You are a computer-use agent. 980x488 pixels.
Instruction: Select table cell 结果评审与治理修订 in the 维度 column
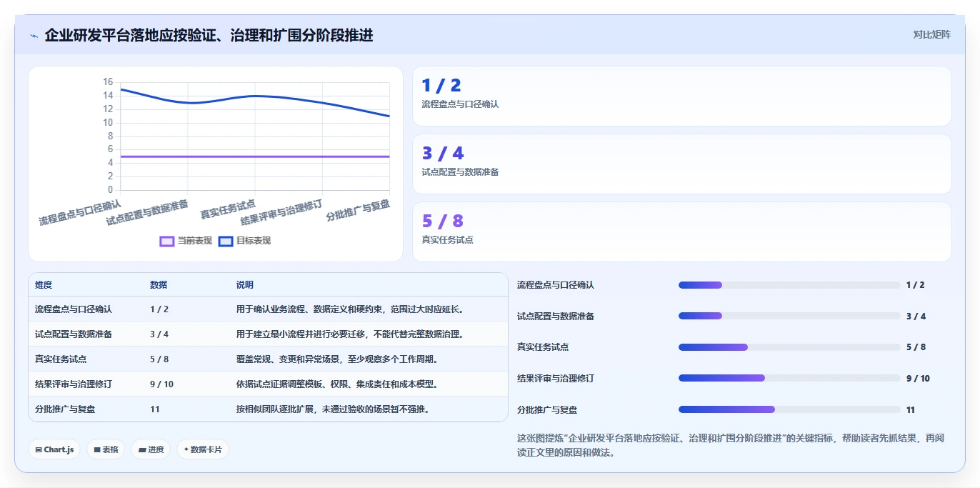tap(74, 384)
